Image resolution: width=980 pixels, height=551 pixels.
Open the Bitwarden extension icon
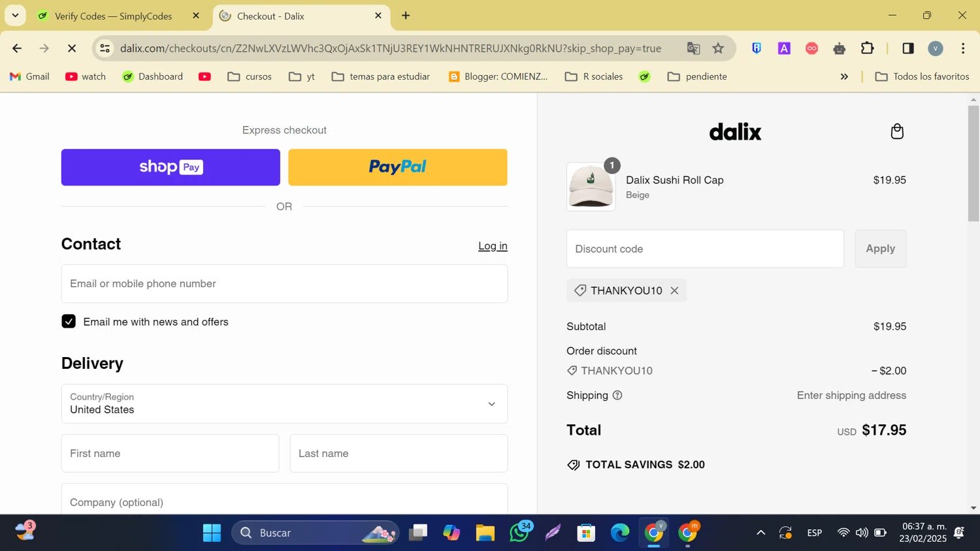coord(757,48)
